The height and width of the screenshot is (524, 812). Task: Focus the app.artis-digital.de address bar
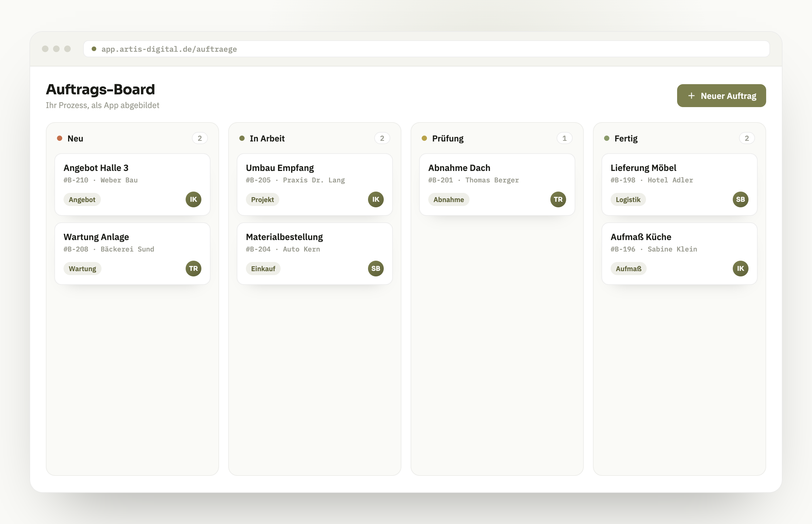(426, 49)
